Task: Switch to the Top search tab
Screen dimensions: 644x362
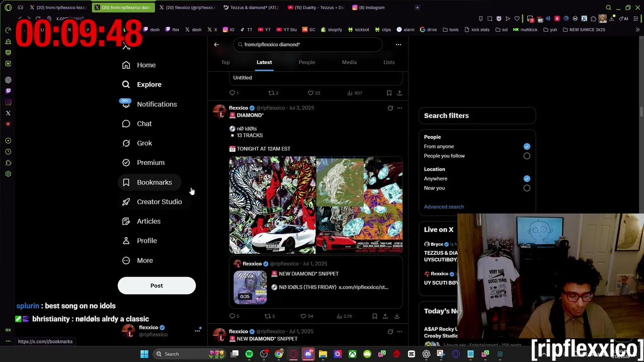Action: click(x=225, y=62)
